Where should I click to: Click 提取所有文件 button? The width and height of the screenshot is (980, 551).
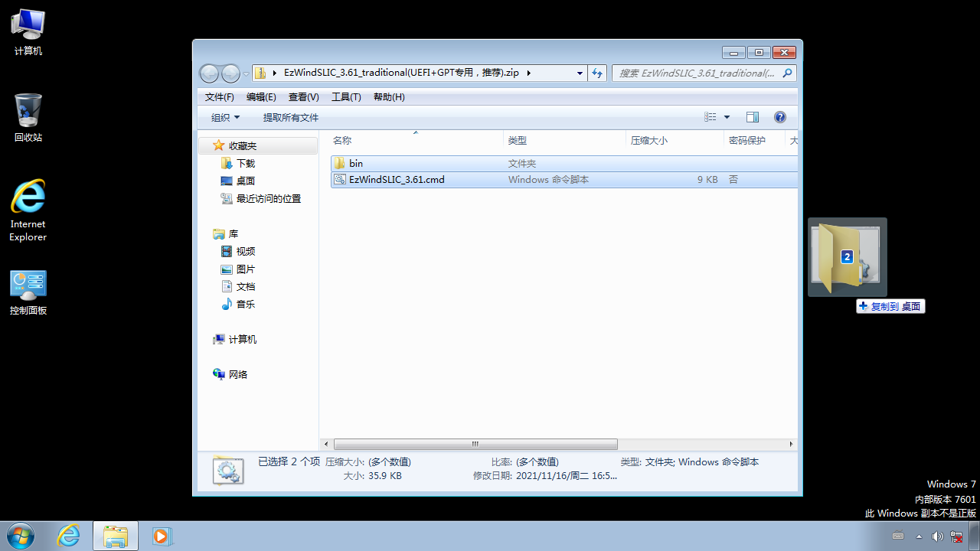click(x=291, y=117)
